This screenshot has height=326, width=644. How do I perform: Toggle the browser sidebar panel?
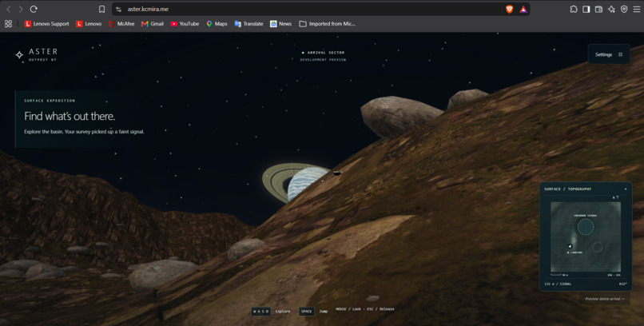point(586,9)
